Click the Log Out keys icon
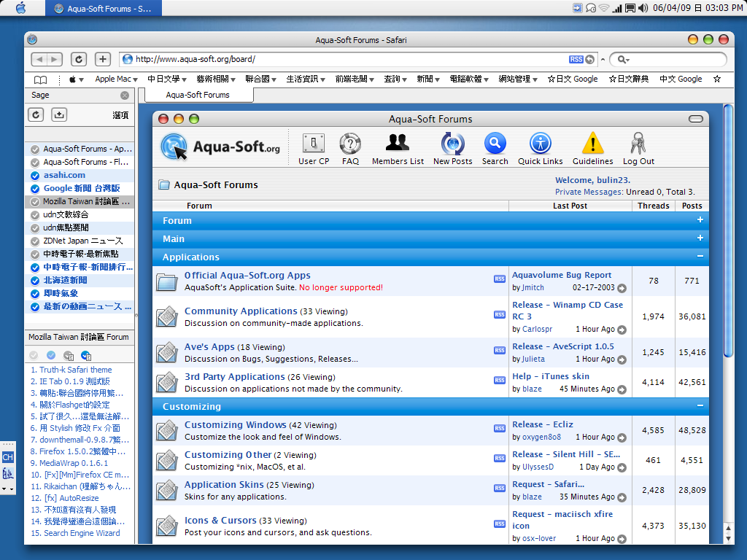This screenshot has width=747, height=560. (638, 143)
